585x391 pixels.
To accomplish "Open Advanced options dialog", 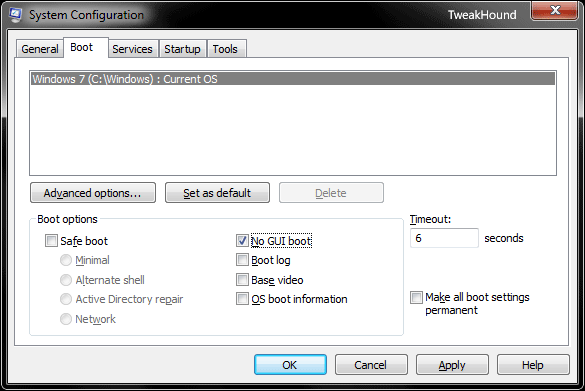I will coord(93,193).
